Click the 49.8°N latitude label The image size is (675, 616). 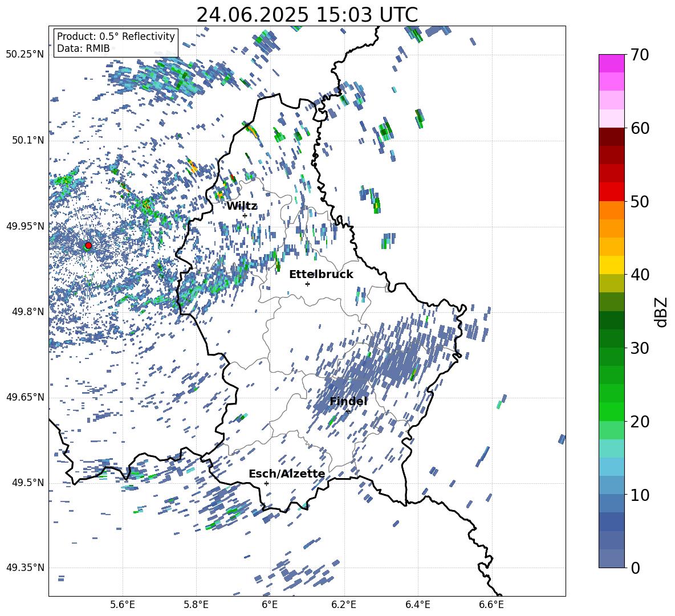(28, 312)
